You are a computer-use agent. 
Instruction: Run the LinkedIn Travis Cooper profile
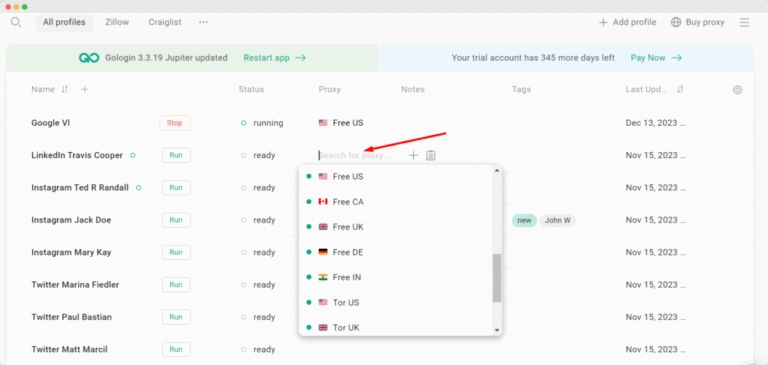176,155
